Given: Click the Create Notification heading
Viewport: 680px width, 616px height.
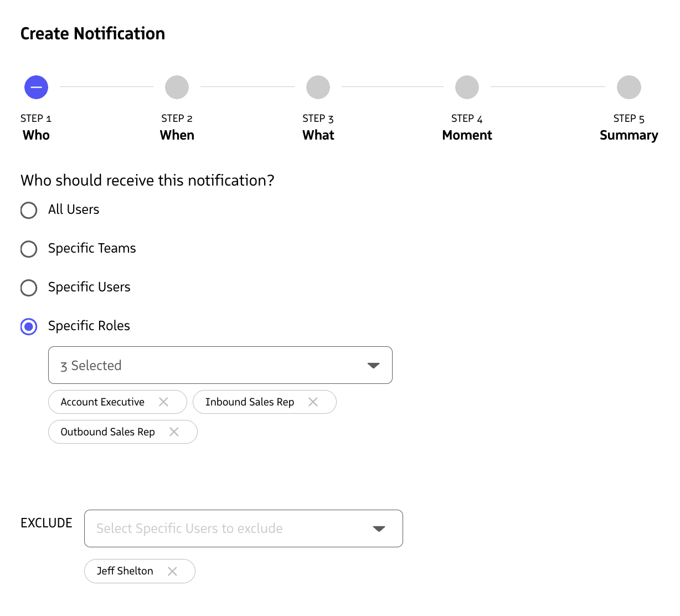Looking at the screenshot, I should [x=92, y=33].
